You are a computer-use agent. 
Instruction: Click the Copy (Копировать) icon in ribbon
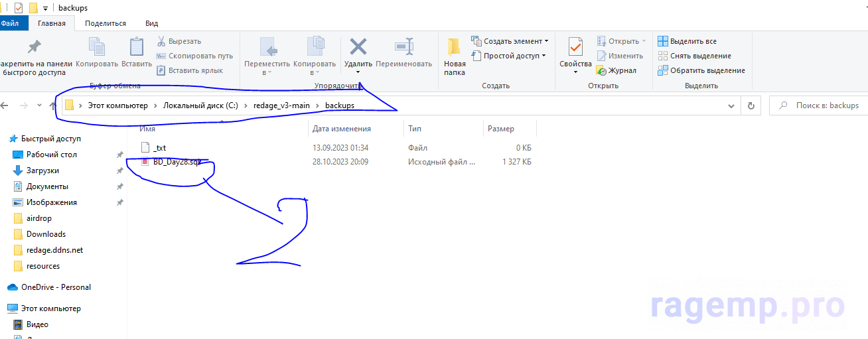[x=97, y=46]
